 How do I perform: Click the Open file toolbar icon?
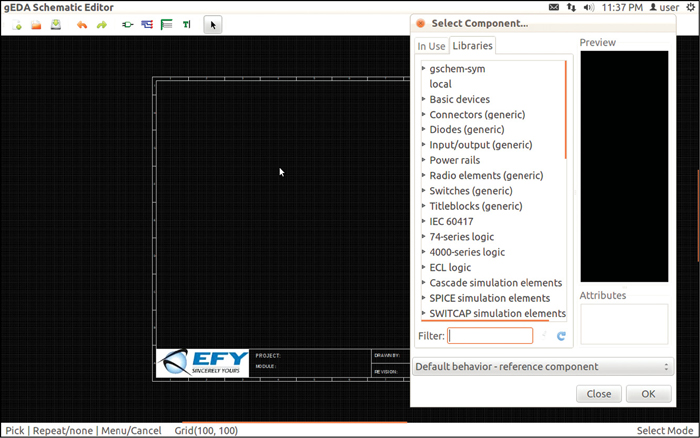(x=36, y=25)
